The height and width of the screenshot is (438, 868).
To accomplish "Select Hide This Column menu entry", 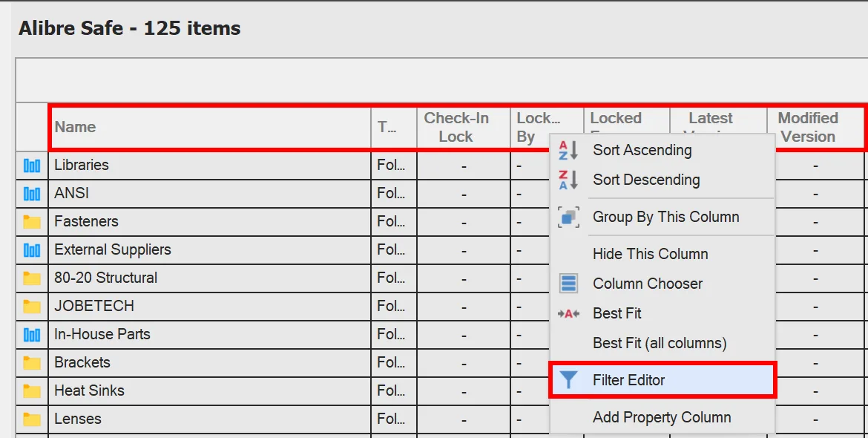I will 662,254.
